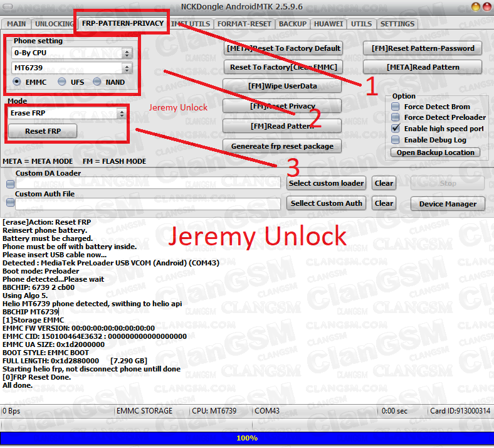This screenshot has height=448, width=494.
Task: Click '0 Bps' in status bar
Action: click(x=11, y=411)
